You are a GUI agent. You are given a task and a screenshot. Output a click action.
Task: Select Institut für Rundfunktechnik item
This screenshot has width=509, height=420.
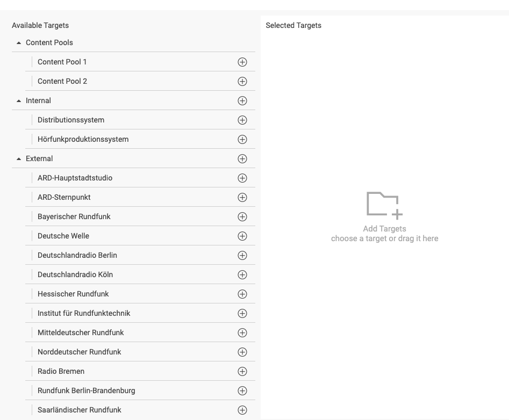[84, 313]
